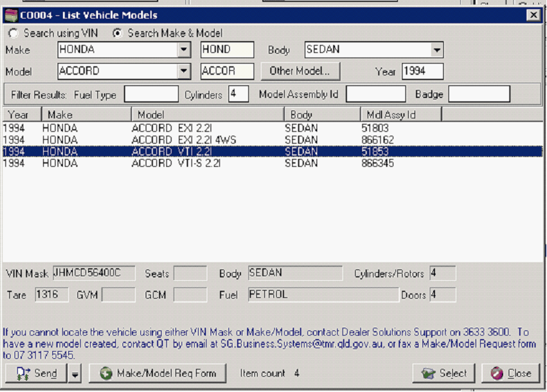Select the ACCORD VTI 2.2I row
The width and height of the screenshot is (547, 392).
tap(272, 152)
